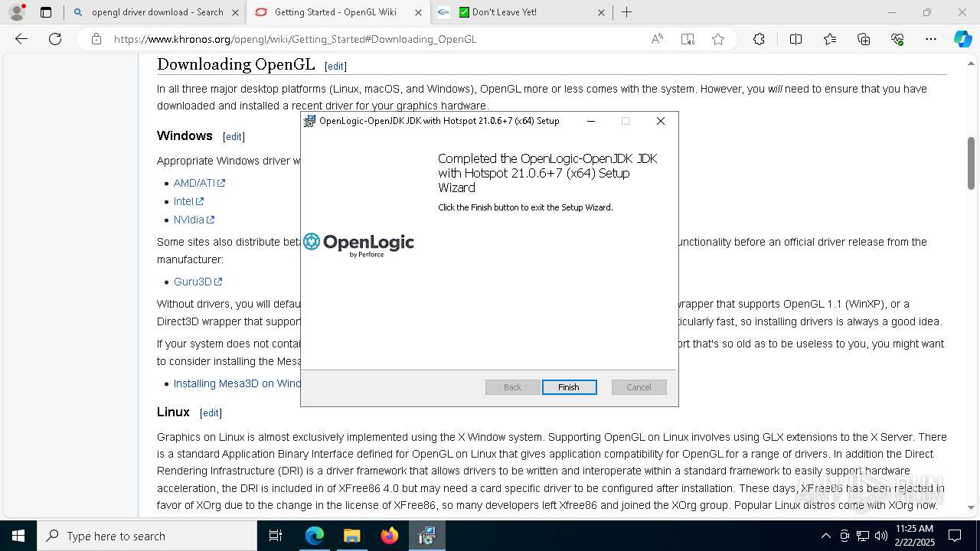This screenshot has height=551, width=980.
Task: Click the Finish button in Setup wizard
Action: coord(569,387)
